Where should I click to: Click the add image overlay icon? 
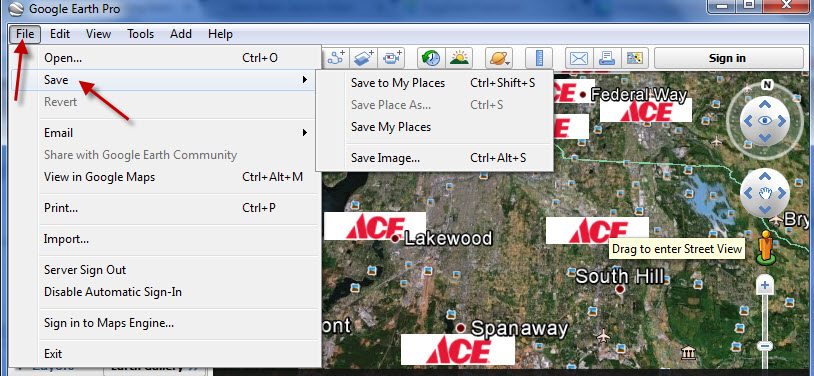(364, 58)
